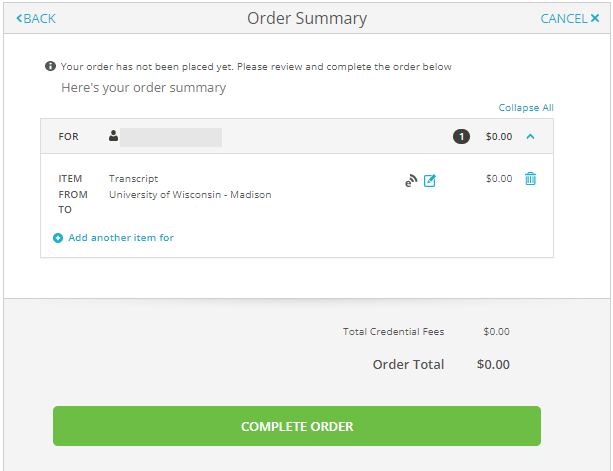Click the FOR recipient header row
Image resolution: width=613 pixels, height=471 pixels.
(297, 136)
